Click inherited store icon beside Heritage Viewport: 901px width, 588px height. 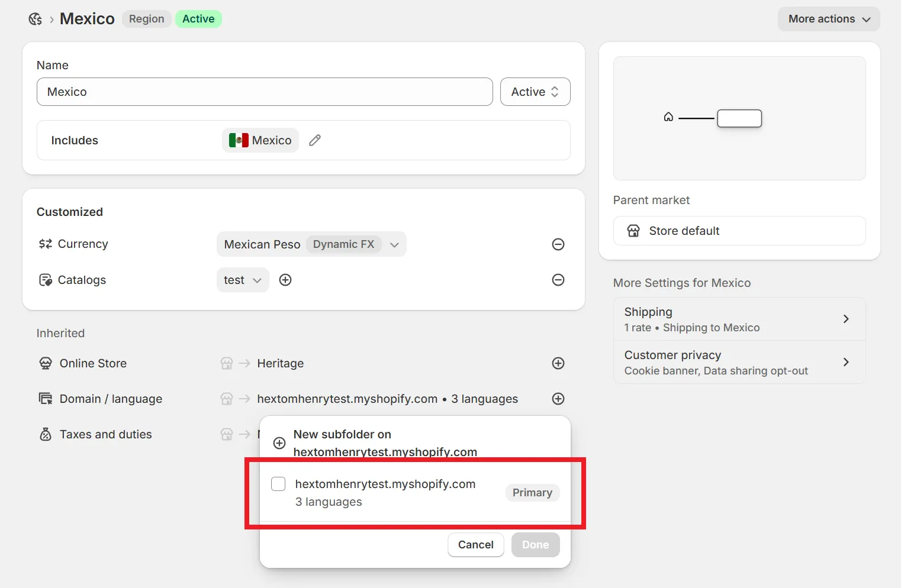pyautogui.click(x=227, y=363)
